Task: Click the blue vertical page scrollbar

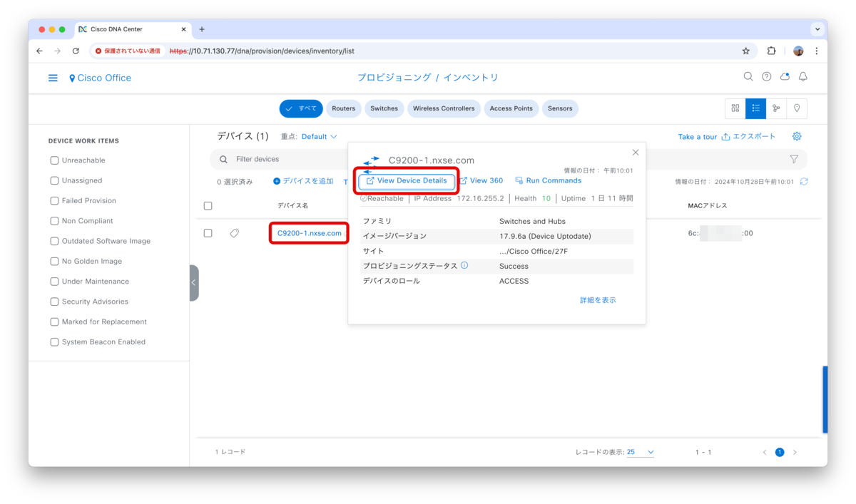Action: tap(825, 400)
